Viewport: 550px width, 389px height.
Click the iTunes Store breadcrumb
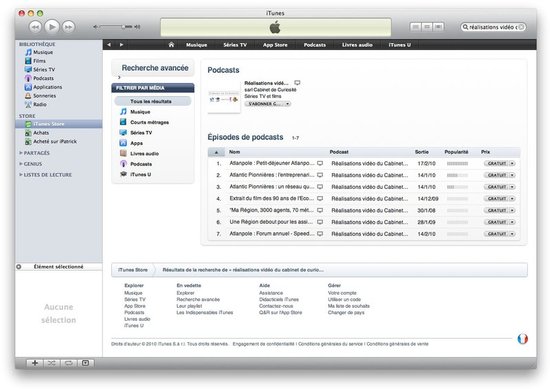point(133,270)
